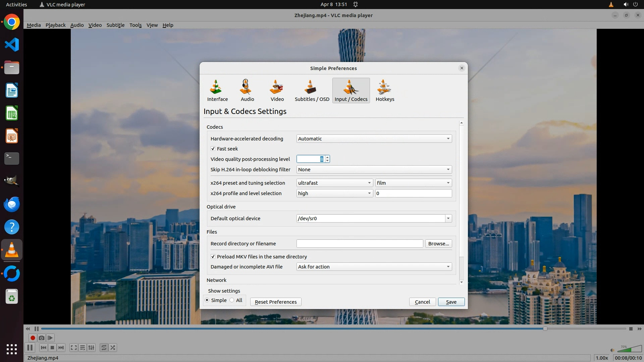Open Subtitles / OSD preferences icon
Image resolution: width=644 pixels, height=362 pixels.
pos(312,90)
